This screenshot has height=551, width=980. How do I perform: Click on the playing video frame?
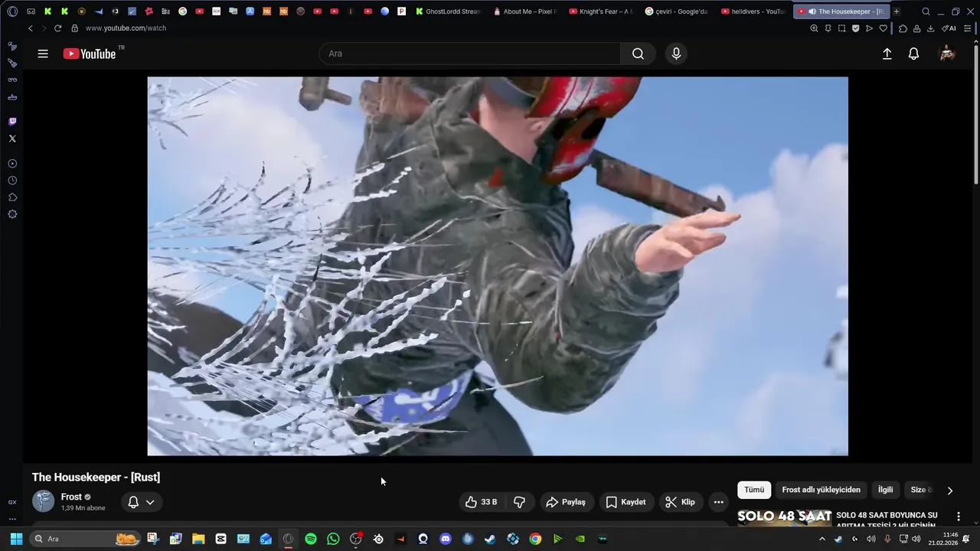tap(498, 266)
